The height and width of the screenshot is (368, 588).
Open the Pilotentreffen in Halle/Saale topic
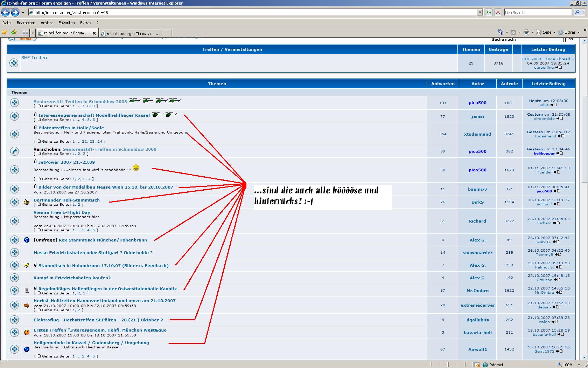(x=71, y=128)
